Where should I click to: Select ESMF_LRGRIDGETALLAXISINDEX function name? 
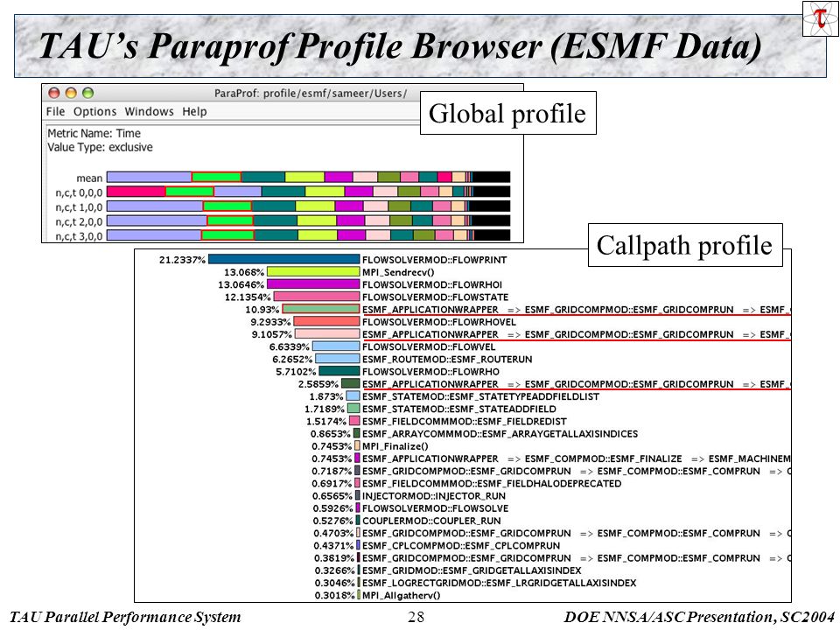pyautogui.click(x=500, y=583)
